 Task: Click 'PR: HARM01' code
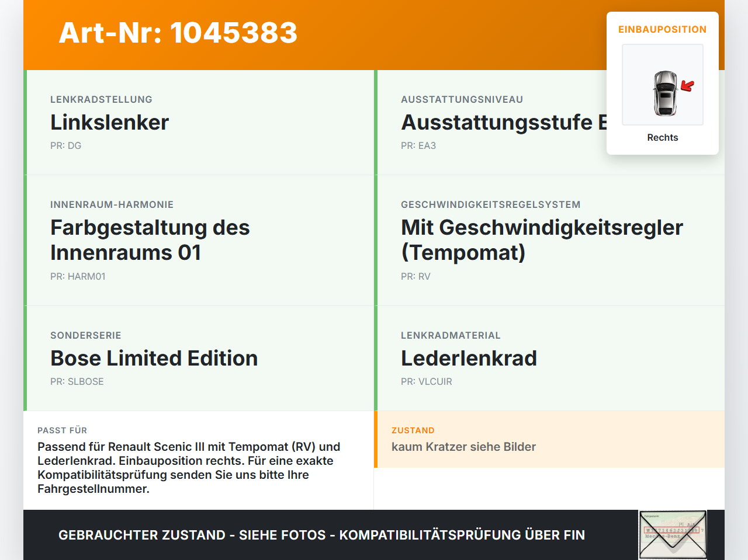(x=78, y=277)
